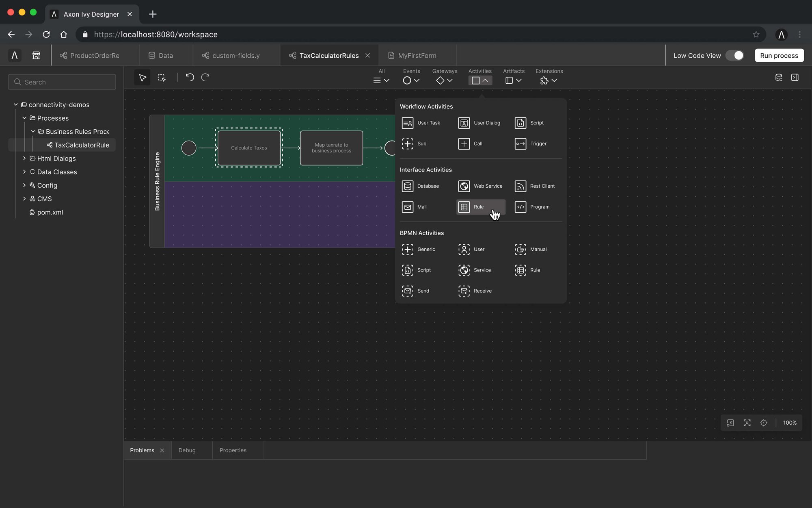Expand the Data Classes node
812x508 pixels.
click(x=24, y=172)
